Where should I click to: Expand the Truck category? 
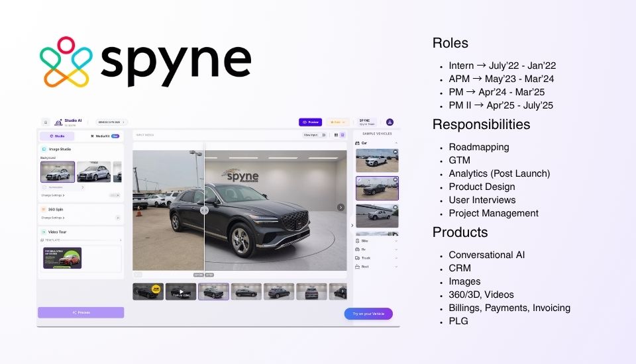376,257
